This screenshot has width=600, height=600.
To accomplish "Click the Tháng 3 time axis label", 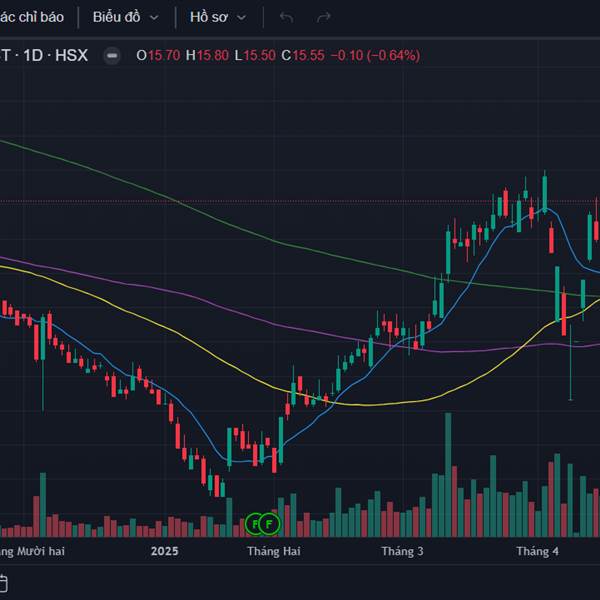I will coord(402,551).
